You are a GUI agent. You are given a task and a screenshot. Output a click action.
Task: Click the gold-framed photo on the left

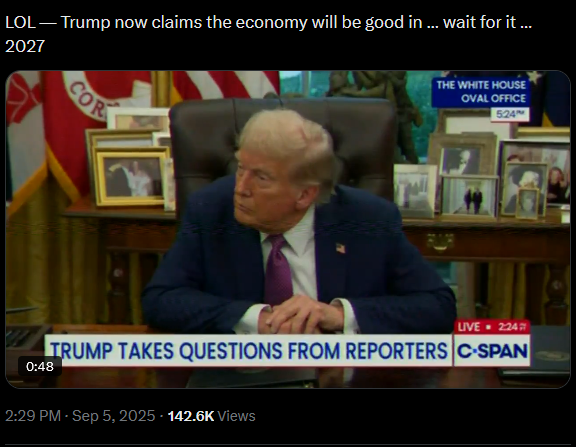pyautogui.click(x=131, y=178)
